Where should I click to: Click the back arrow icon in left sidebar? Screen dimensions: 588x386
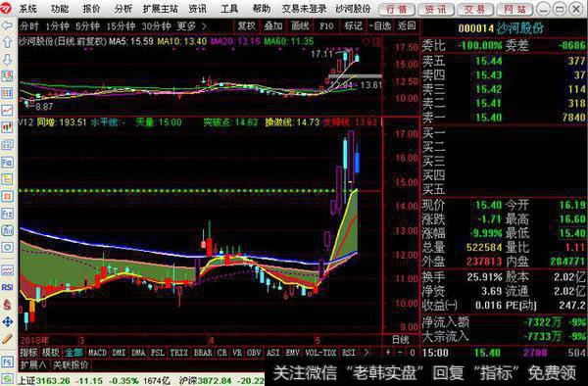(7, 25)
